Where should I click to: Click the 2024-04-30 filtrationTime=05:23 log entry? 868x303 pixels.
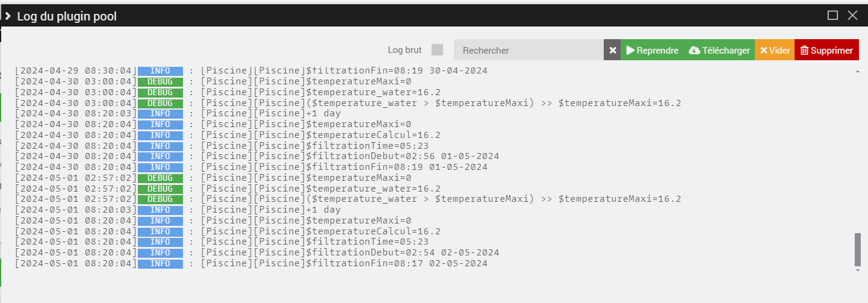[x=222, y=146]
